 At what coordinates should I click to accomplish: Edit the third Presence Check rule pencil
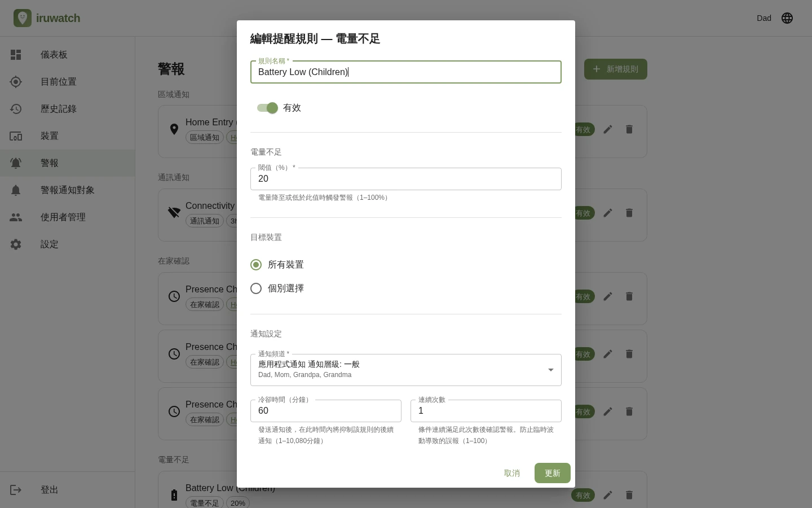coord(608,411)
